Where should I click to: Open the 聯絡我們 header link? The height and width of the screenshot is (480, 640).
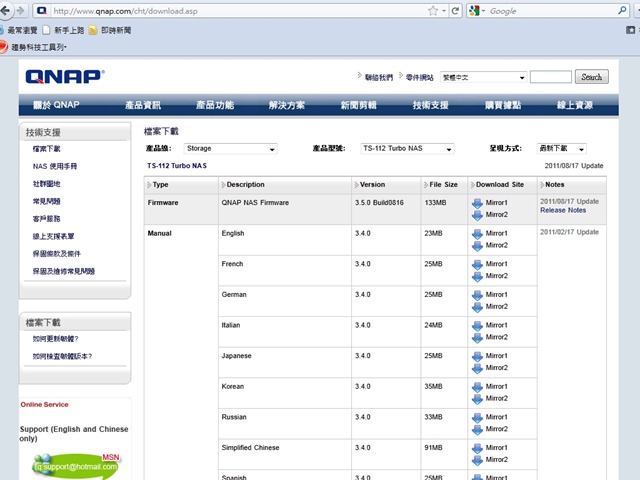[x=379, y=78]
